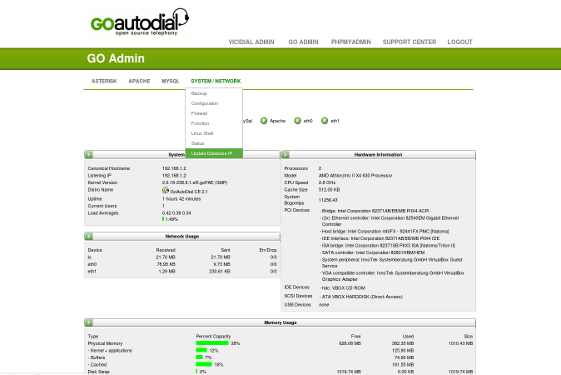Choose Configuration from the dropdown menu
Image resolution: width=561 pixels, height=375 pixels.
(214, 103)
